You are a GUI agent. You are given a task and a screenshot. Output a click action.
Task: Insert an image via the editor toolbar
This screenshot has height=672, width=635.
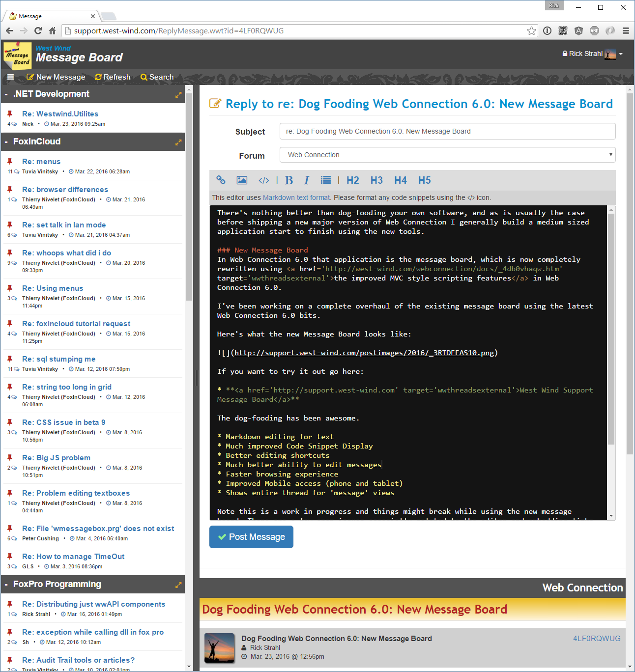point(242,180)
